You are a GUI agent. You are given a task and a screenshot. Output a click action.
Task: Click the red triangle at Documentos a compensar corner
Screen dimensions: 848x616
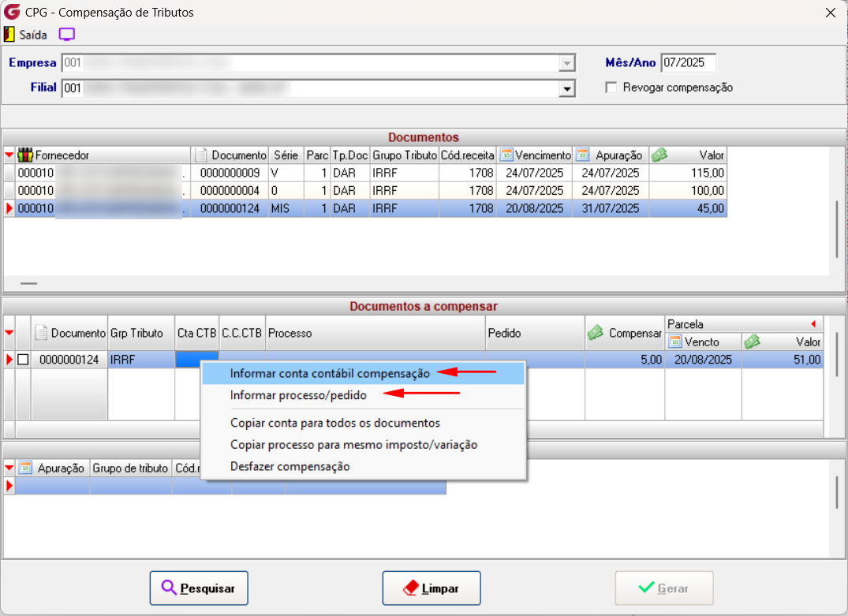pos(9,333)
